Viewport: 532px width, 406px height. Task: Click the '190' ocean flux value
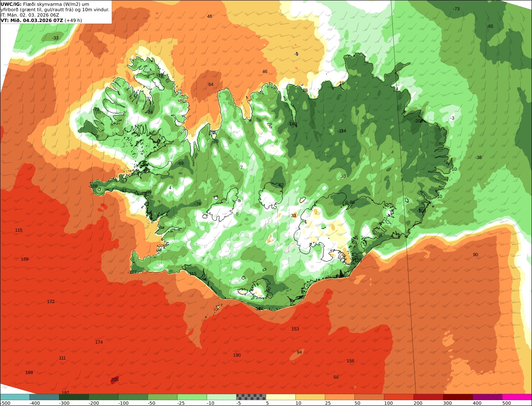pos(237,355)
